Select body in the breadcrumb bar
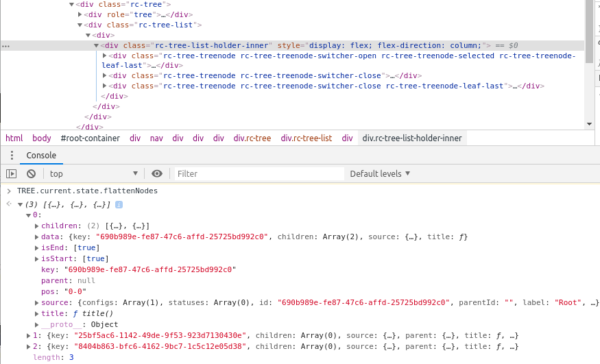600x364 pixels. coord(42,138)
